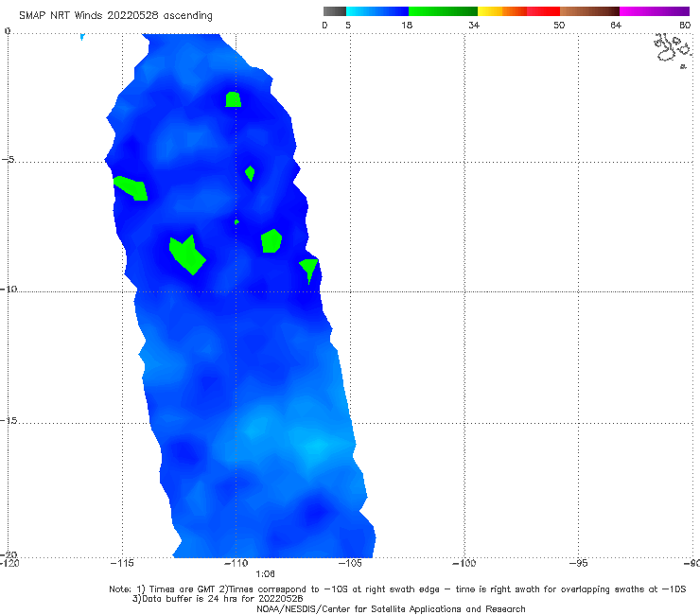Screen dimensions: 700x615
Task: Click the longitude axis label "-110"
Action: pyautogui.click(x=236, y=563)
